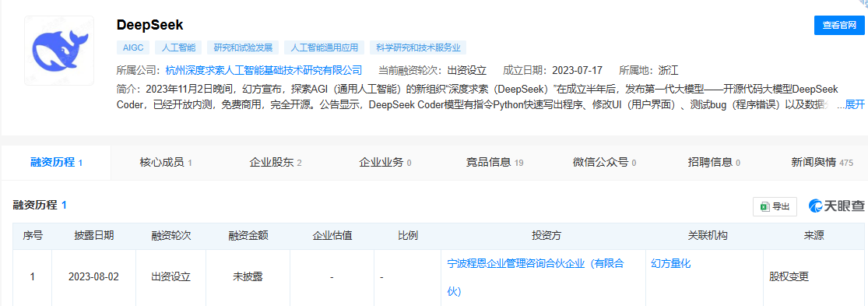Click the 关联机构 column header
Viewport: 868px width, 306px height.
(x=705, y=236)
